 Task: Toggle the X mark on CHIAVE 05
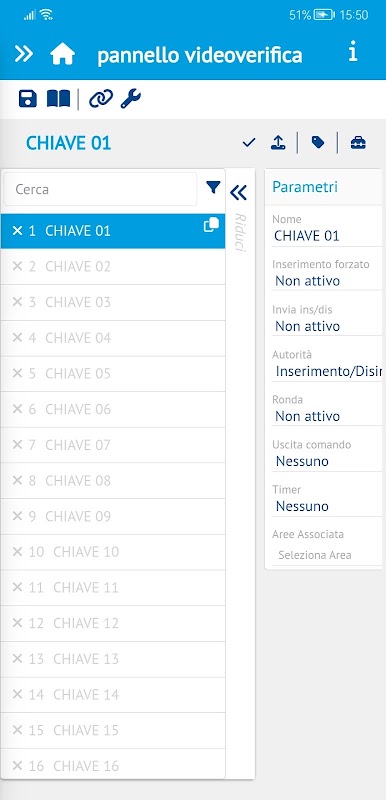17,373
